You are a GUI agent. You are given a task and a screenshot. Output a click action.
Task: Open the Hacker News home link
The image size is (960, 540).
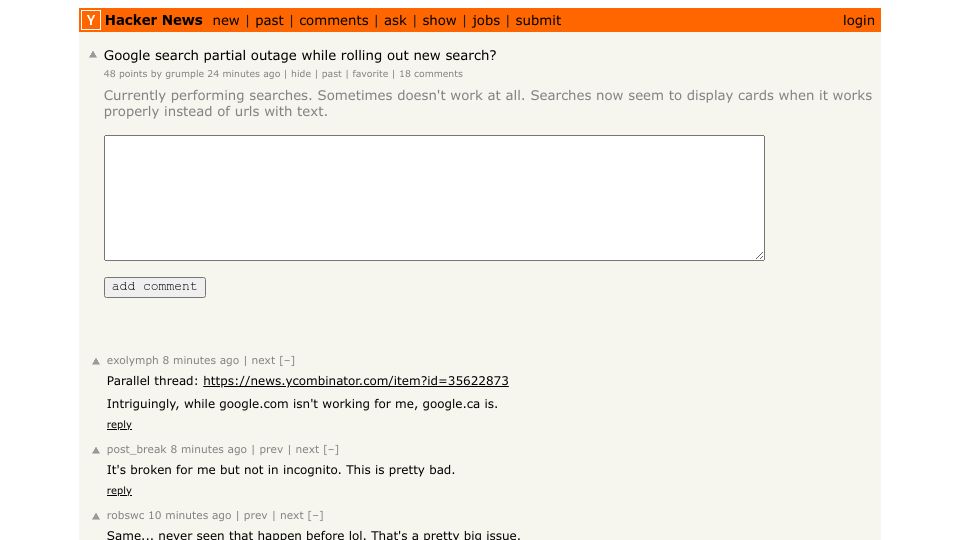click(x=154, y=20)
